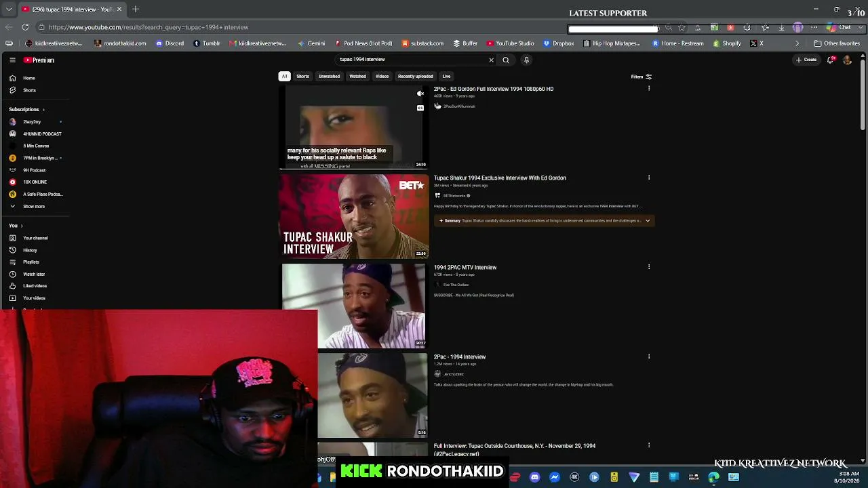The height and width of the screenshot is (488, 868).
Task: Open Microsoft Edge from the taskbar
Action: [714, 477]
